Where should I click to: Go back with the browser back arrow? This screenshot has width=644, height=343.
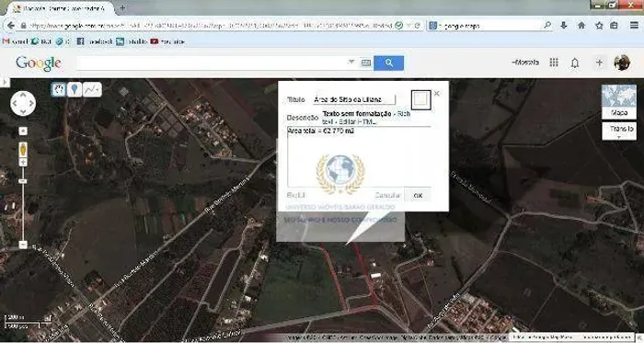[11, 26]
